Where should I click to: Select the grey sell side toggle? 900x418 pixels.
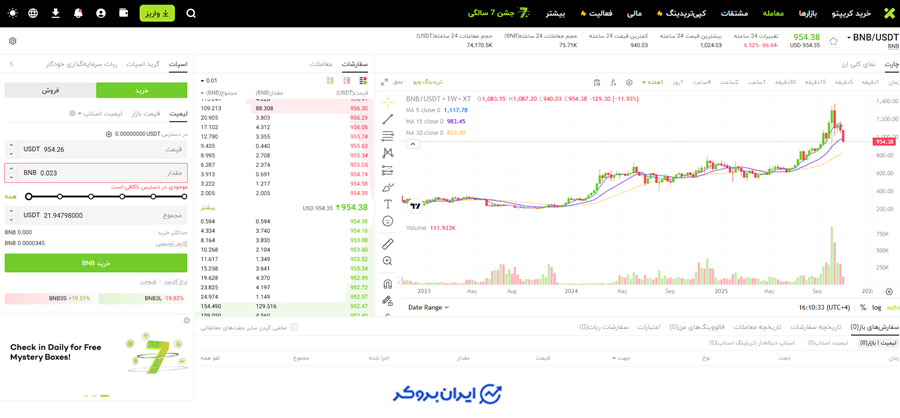51,90
